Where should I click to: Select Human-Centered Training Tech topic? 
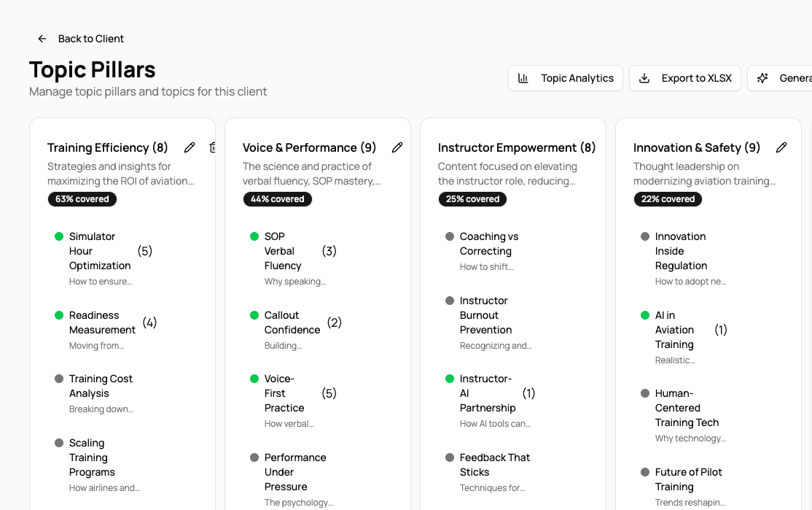point(687,408)
